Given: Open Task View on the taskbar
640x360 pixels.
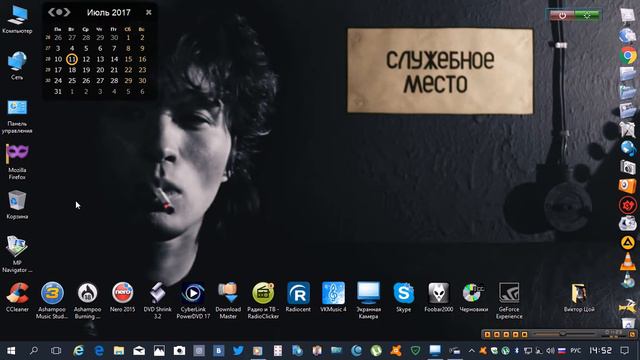Looking at the screenshot, I should [56, 351].
